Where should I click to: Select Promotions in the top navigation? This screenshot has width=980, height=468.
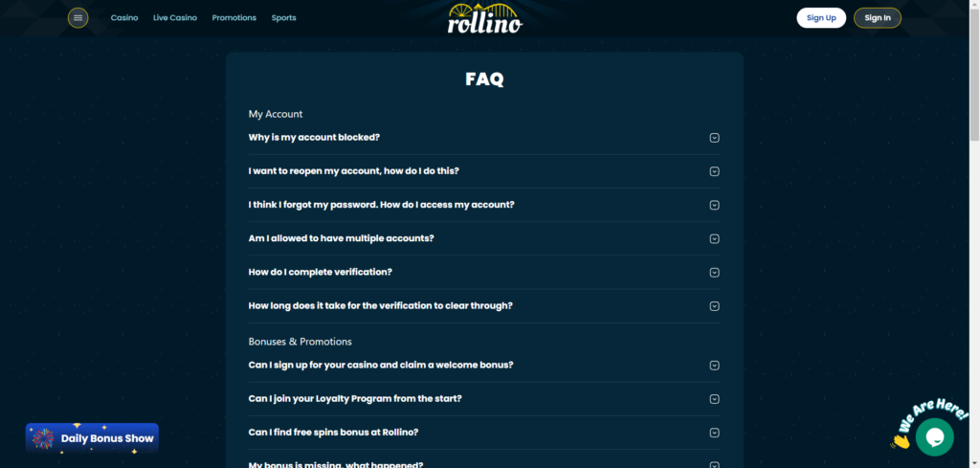click(x=234, y=18)
